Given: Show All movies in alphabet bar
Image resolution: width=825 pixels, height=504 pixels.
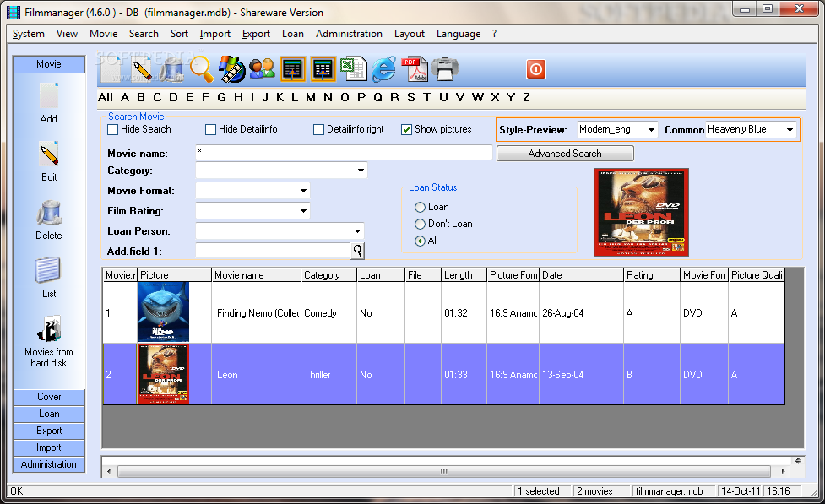Looking at the screenshot, I should pyautogui.click(x=106, y=97).
